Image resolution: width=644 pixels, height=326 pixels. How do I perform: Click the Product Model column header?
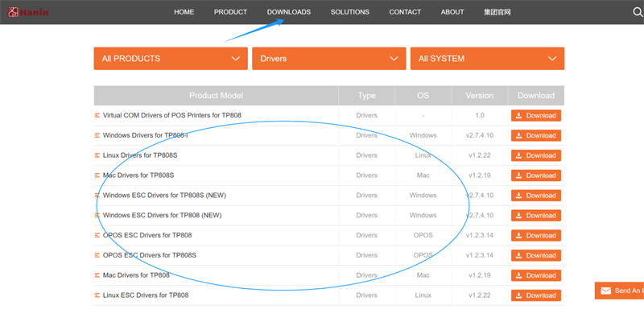click(x=216, y=96)
